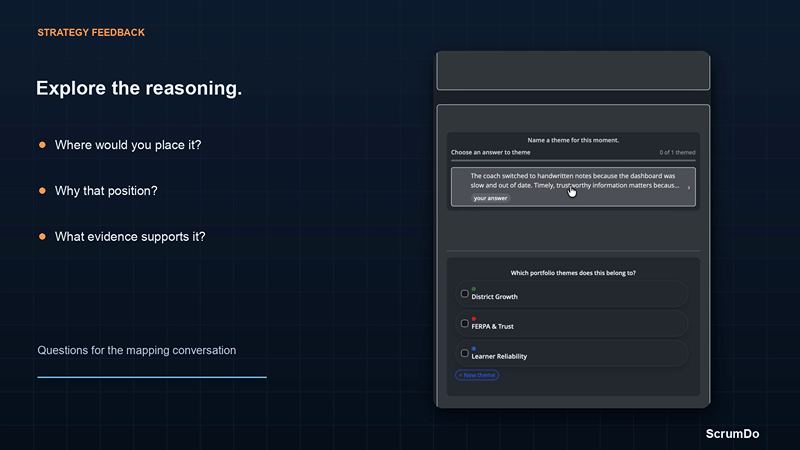
Task: Click 'Choose an answer to theme' label
Action: (490, 153)
